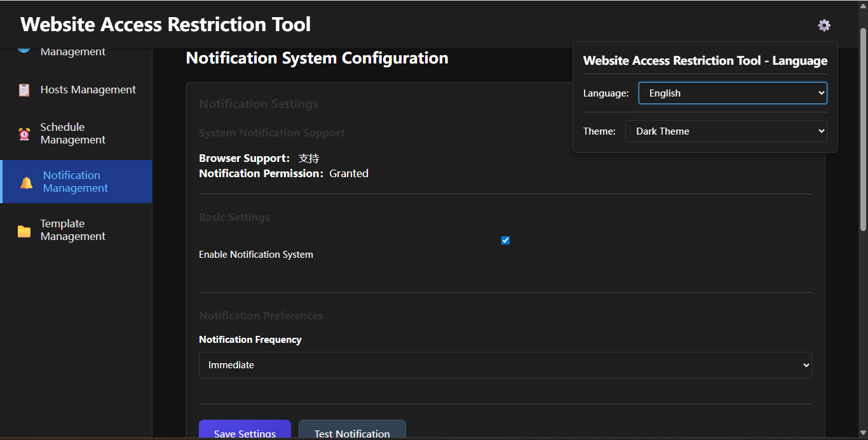Screen dimensions: 868x440
Task: Open settings via the gear icon
Action: click(x=824, y=25)
